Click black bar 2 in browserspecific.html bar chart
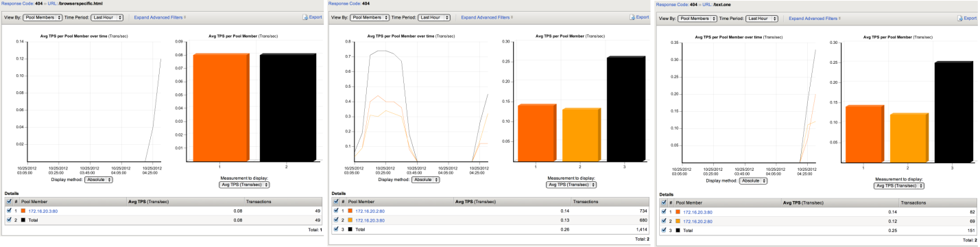980x247 pixels. tap(289, 107)
